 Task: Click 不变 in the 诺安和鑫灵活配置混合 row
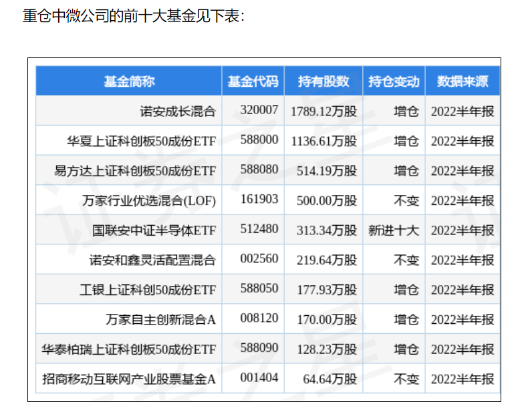point(406,260)
